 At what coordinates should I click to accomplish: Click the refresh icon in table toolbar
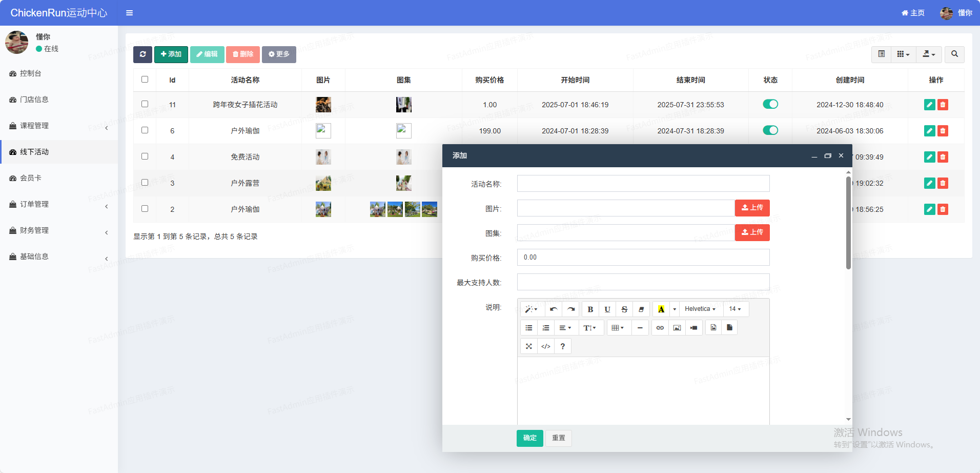142,54
